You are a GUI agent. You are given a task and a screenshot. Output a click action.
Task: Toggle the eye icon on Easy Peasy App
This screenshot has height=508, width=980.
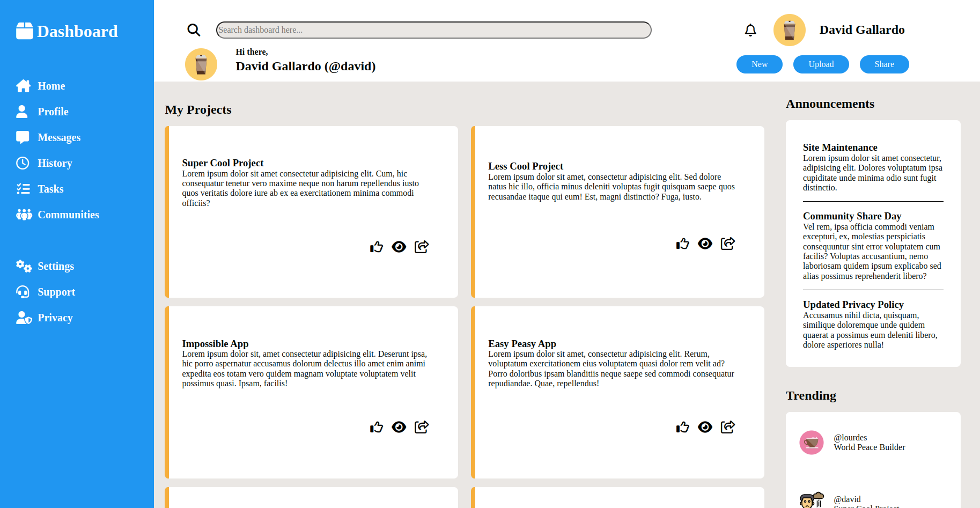705,426
